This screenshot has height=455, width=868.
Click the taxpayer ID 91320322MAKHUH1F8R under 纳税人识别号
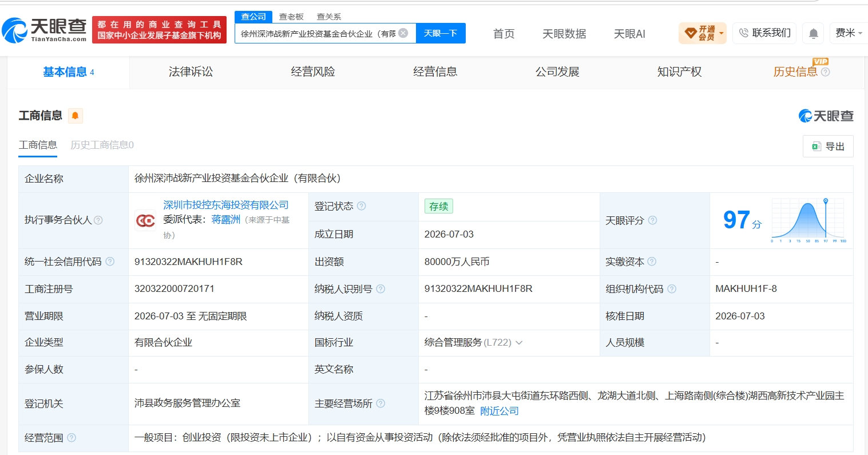coord(478,289)
